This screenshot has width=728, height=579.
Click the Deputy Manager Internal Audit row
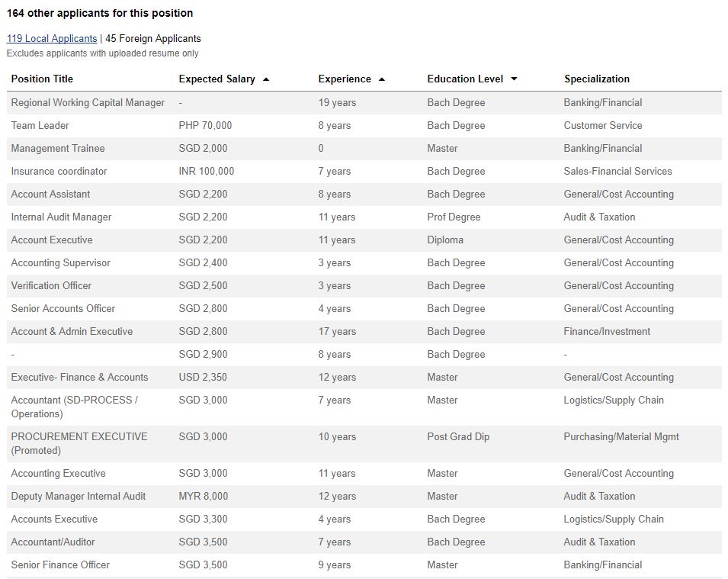364,497
